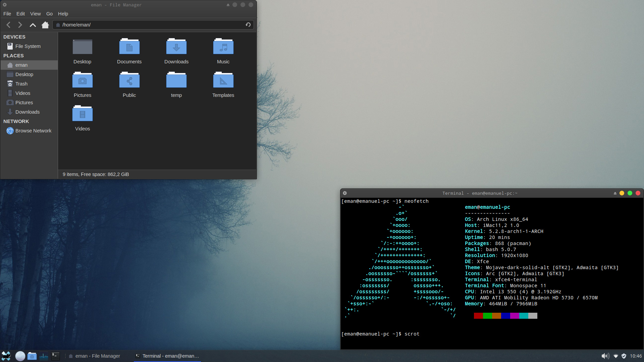This screenshot has width=644, height=362.
Task: Click the 10:46 panel clock
Action: 636,356
